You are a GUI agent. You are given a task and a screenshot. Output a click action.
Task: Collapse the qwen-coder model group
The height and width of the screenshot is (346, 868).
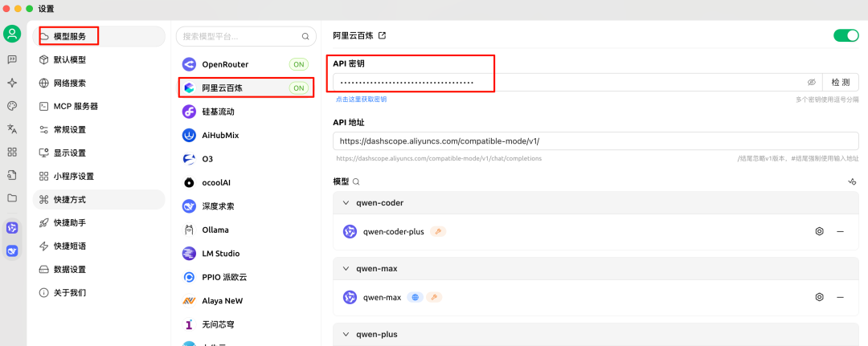point(346,203)
